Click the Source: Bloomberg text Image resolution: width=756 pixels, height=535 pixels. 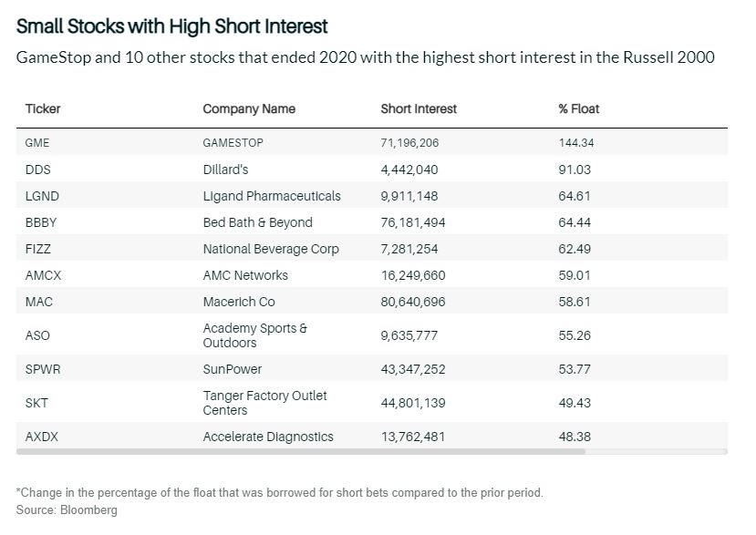click(x=67, y=510)
